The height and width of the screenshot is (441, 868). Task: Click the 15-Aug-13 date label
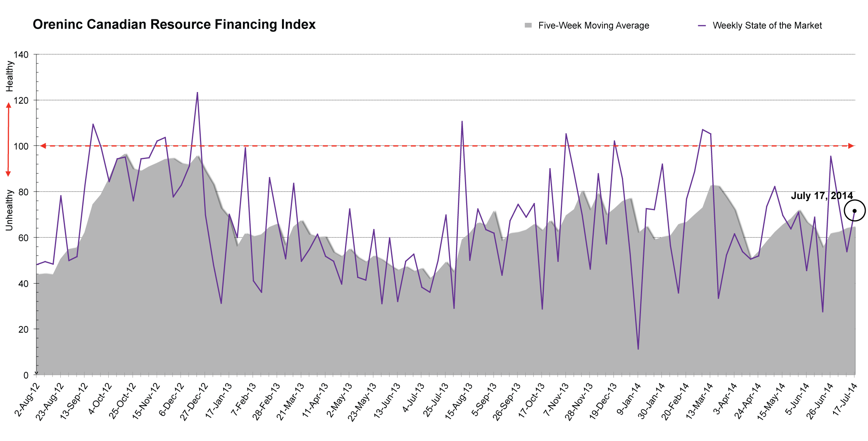(458, 402)
